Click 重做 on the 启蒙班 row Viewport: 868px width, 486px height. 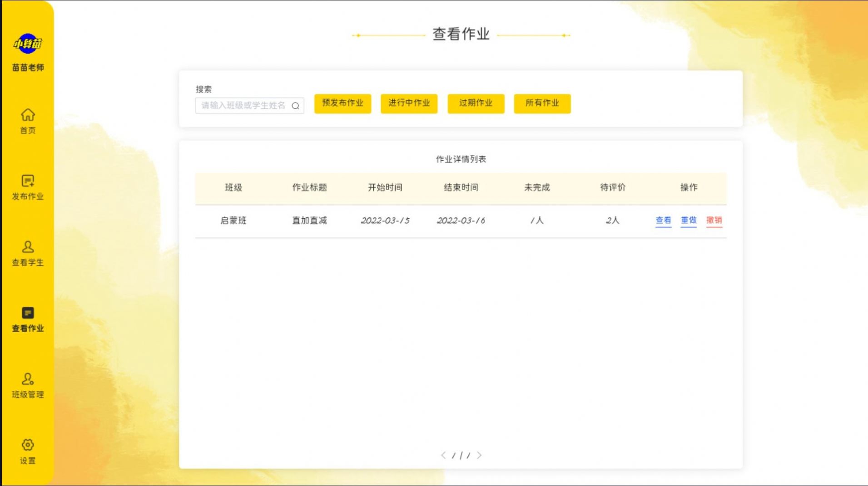689,221
